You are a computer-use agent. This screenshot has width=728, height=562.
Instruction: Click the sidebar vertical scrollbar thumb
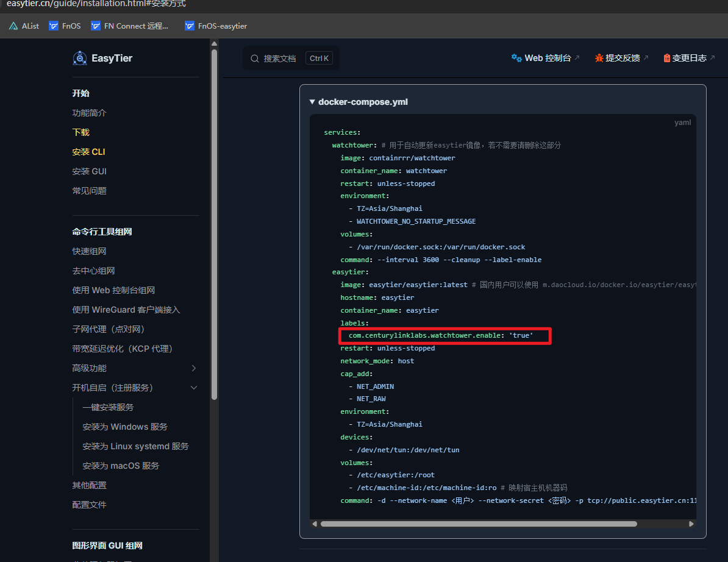[214, 224]
